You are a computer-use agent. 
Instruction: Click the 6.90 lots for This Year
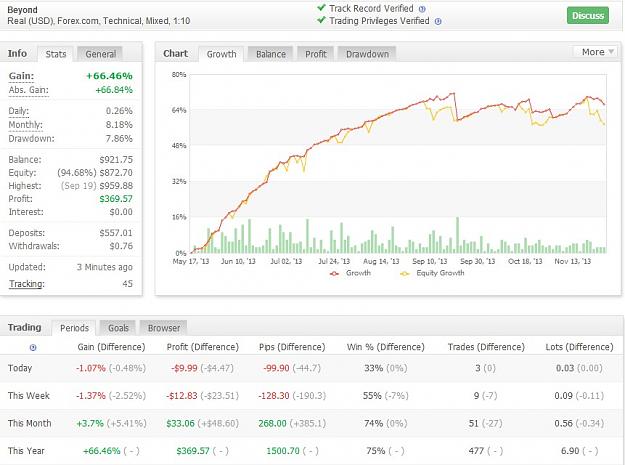point(570,451)
